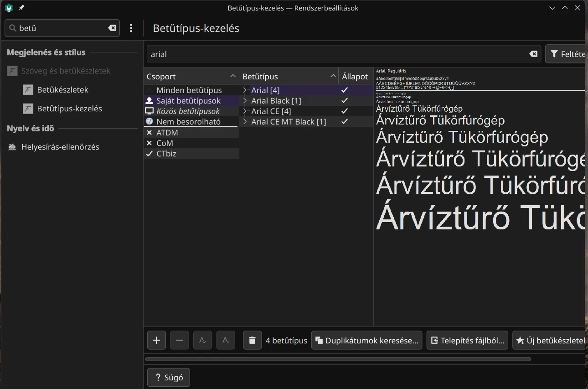
Task: Toggle the CoM group status mark
Action: [x=149, y=143]
